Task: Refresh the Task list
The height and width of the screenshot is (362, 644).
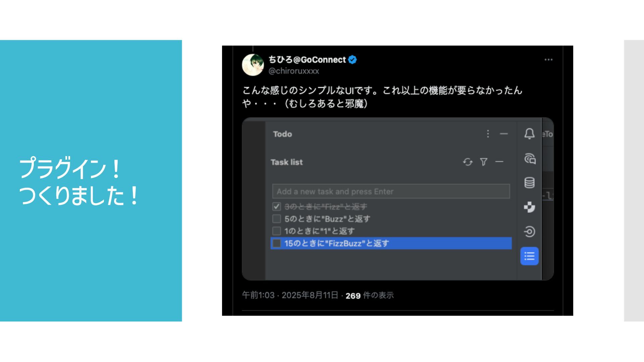Action: [468, 162]
